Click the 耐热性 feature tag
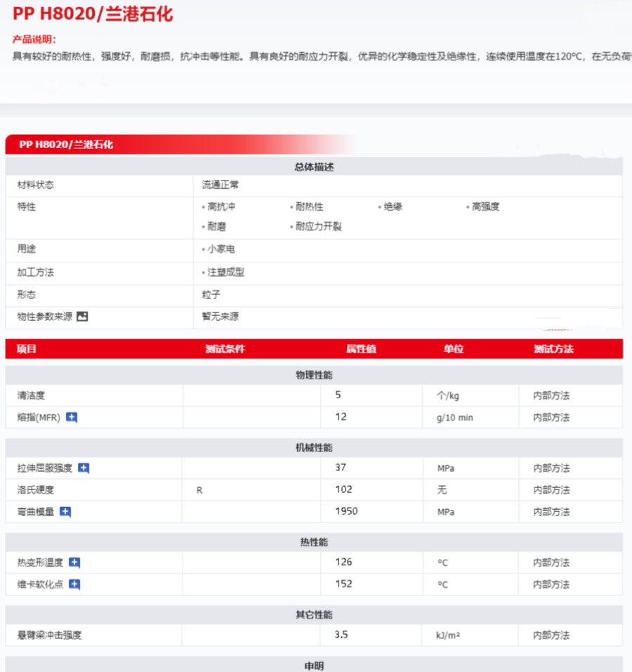Screen dimensions: 632x672 click(x=309, y=206)
